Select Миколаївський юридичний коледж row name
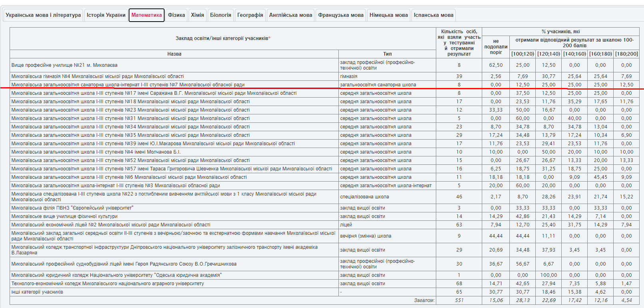Image resolution: width=644 pixels, height=308 pixels. [x=116, y=275]
